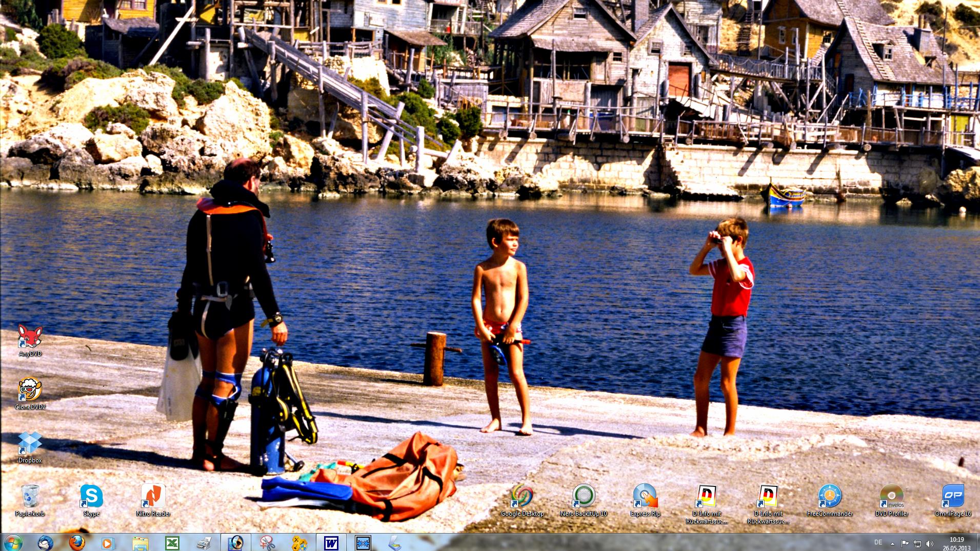
Task: Switch to the Word taskbar window
Action: (x=331, y=542)
